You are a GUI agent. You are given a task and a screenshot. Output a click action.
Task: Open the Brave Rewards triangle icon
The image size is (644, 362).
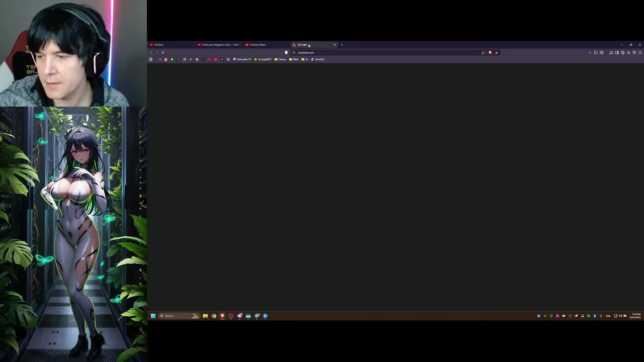point(497,52)
